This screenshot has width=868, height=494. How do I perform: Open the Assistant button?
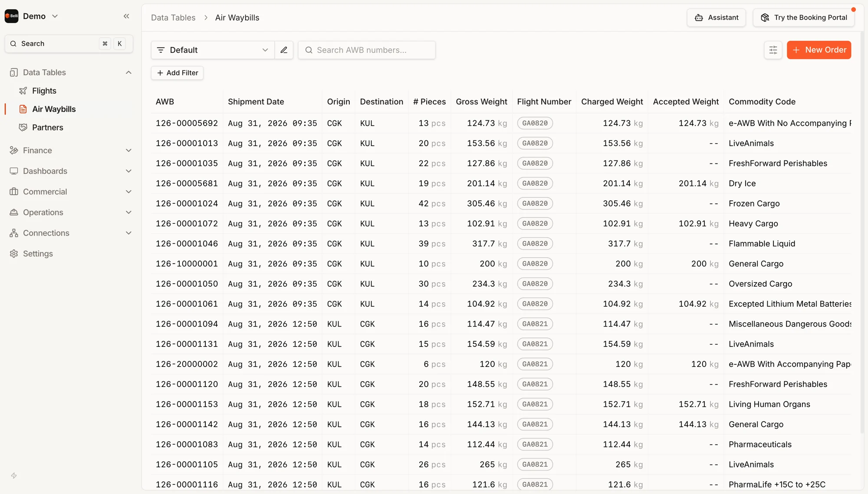(x=716, y=18)
